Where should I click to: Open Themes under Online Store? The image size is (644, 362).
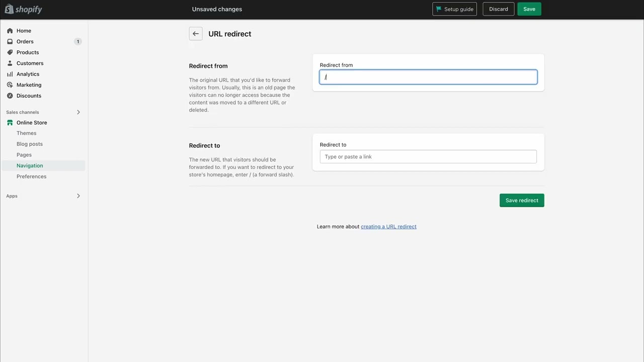point(26,133)
